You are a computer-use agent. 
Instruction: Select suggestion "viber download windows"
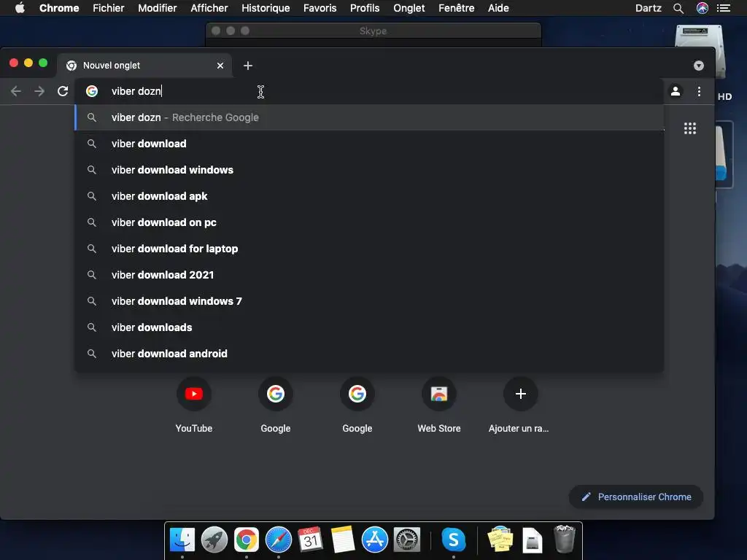[369, 170]
